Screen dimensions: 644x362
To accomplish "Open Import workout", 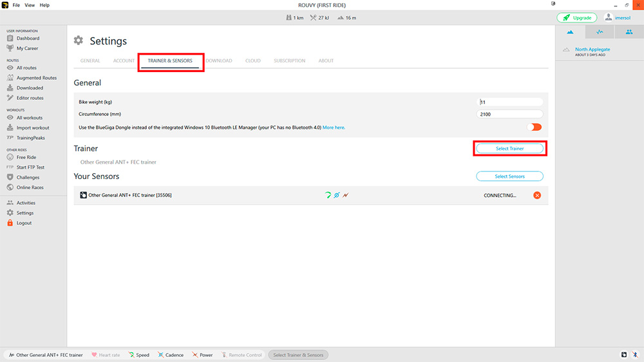I will [28, 128].
